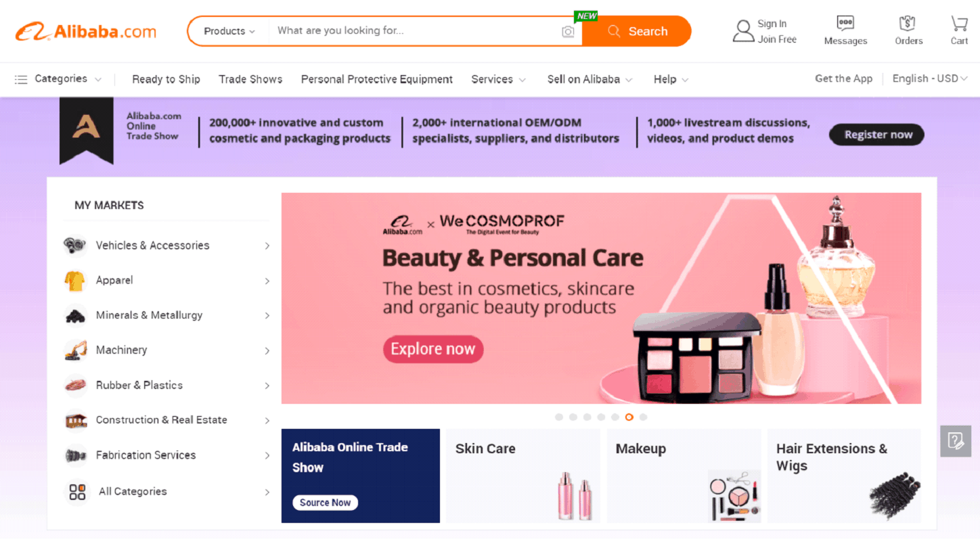Image resolution: width=980 pixels, height=552 pixels.
Task: Select Minerals & Metallurgy market entry
Action: pyautogui.click(x=166, y=315)
